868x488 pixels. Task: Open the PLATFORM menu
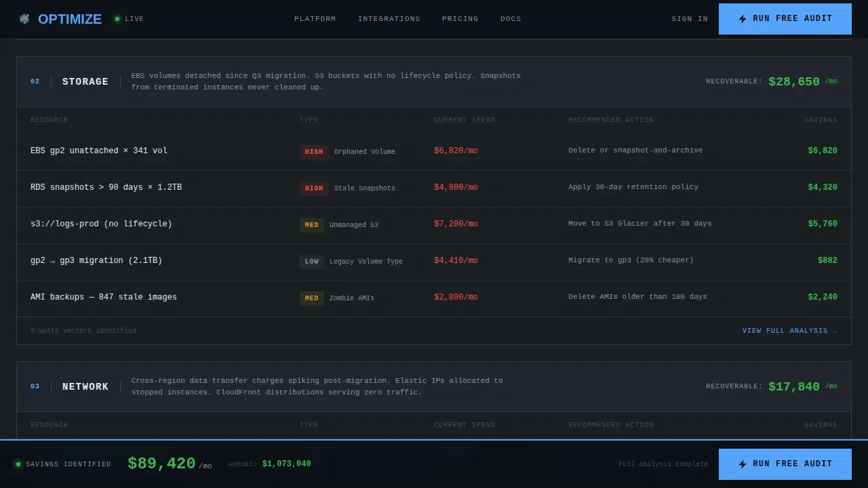(x=315, y=19)
